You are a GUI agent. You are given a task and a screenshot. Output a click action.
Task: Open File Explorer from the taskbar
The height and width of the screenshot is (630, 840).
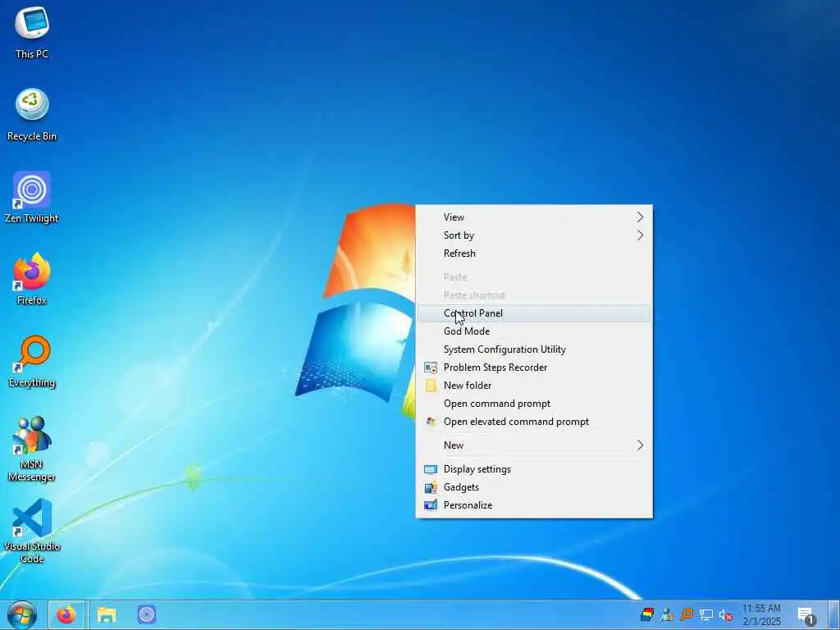[x=107, y=614]
